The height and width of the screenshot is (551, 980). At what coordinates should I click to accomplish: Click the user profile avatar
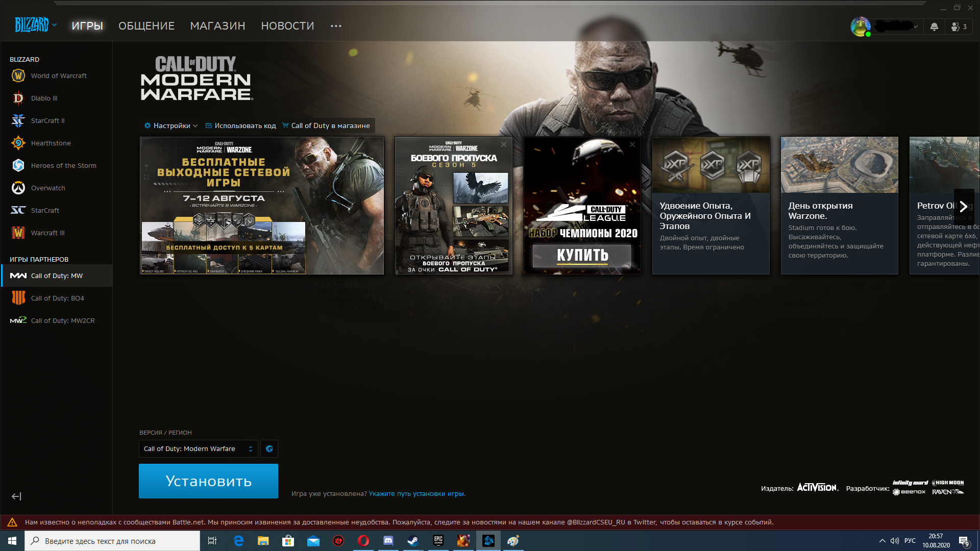[x=860, y=27]
